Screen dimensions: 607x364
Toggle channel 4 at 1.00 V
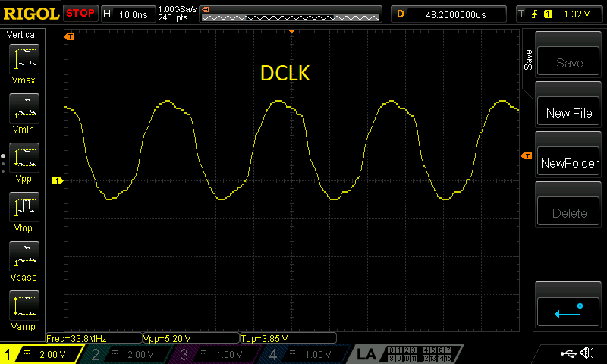[304, 354]
